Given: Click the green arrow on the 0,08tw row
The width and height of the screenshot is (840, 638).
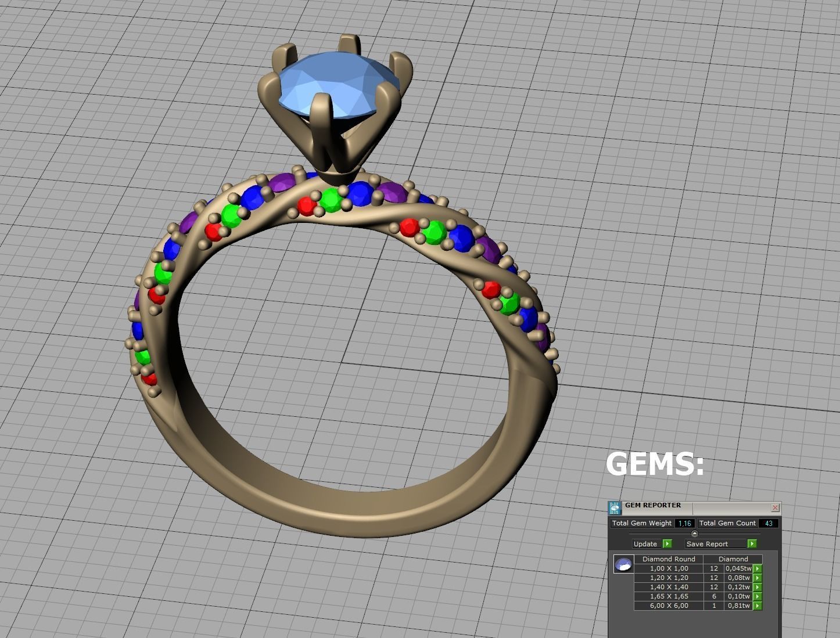Looking at the screenshot, I should (758, 578).
